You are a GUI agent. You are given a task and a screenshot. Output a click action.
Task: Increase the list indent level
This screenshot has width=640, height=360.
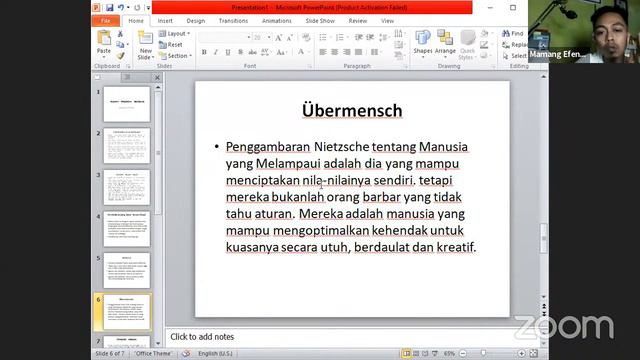point(370,38)
